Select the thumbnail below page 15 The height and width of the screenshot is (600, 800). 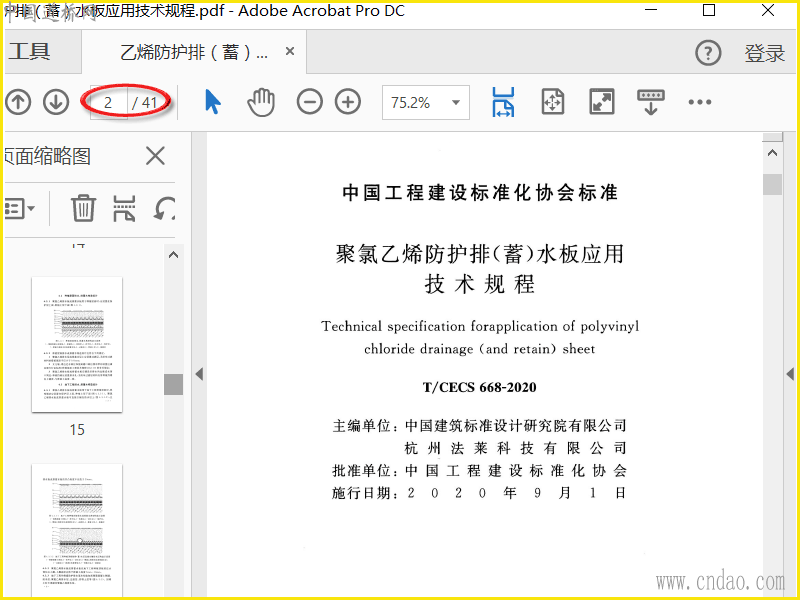point(77,531)
